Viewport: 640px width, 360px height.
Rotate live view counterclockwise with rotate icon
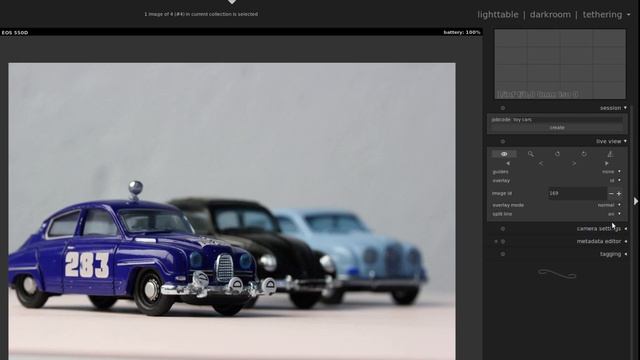pos(557,154)
